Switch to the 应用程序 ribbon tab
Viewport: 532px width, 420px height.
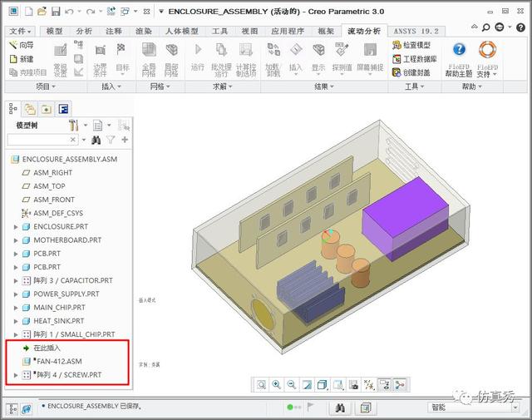pyautogui.click(x=288, y=32)
